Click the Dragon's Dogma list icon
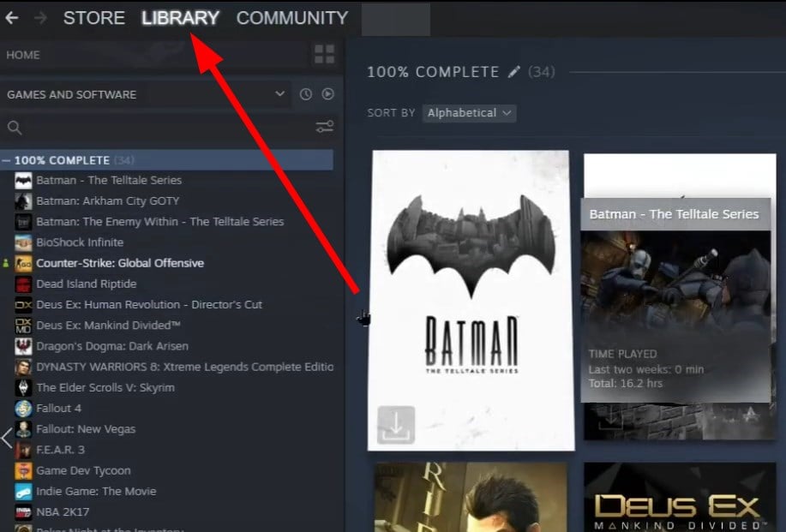The width and height of the screenshot is (786, 532). coord(23,346)
